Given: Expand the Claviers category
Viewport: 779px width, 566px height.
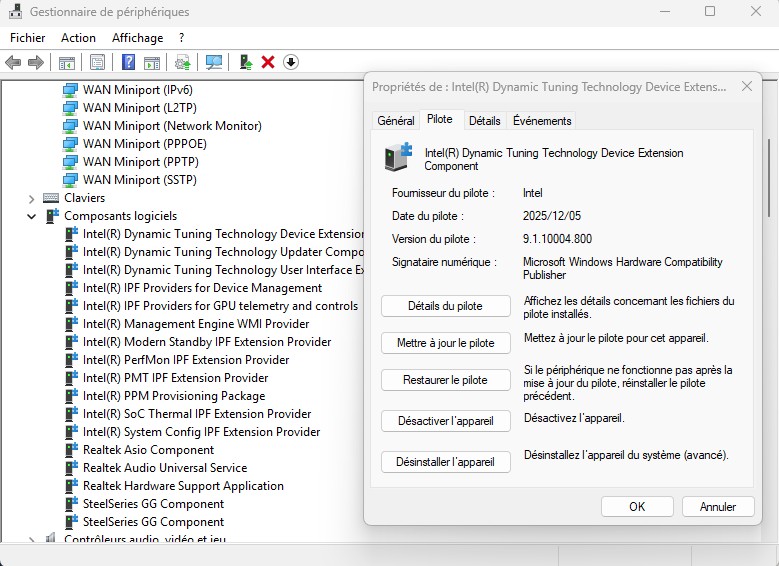Looking at the screenshot, I should point(32,198).
